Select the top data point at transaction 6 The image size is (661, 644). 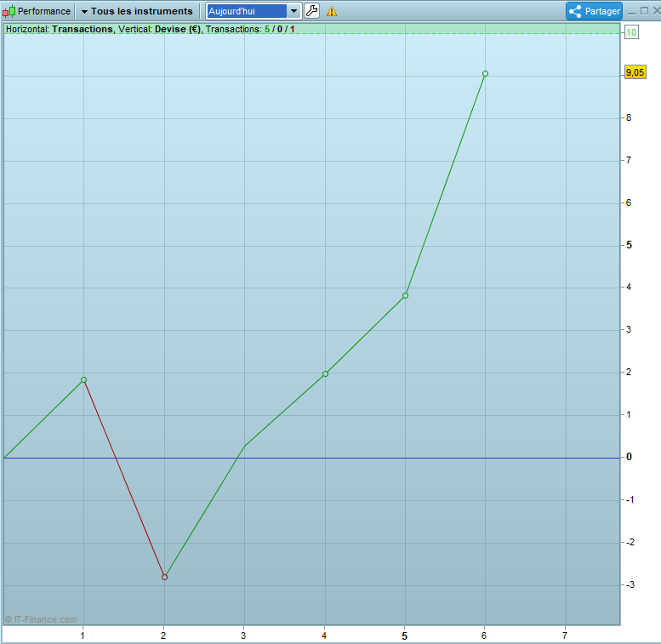(485, 74)
